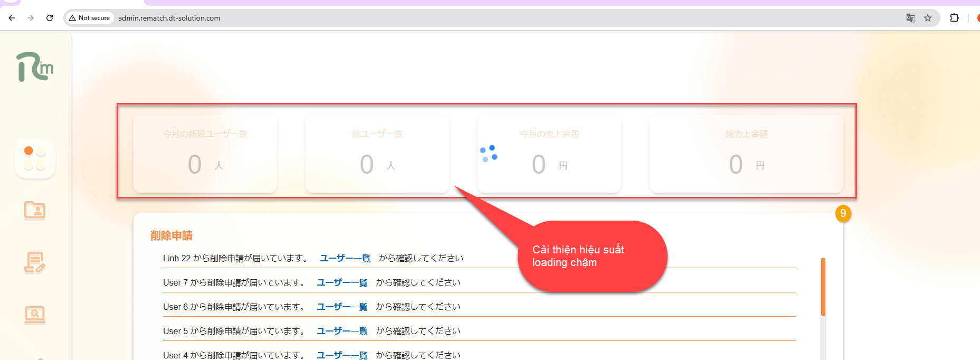Image resolution: width=980 pixels, height=360 pixels.
Task: Open the monitor search sidebar icon
Action: (x=35, y=315)
